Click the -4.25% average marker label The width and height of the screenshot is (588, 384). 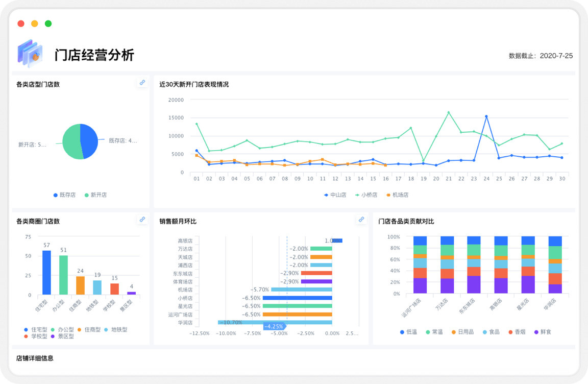pos(274,327)
